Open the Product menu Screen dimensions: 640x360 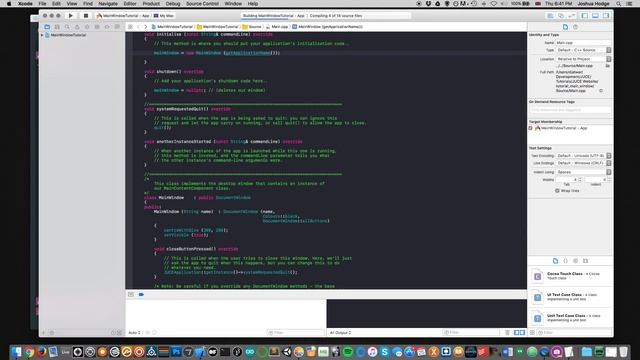[151, 4]
